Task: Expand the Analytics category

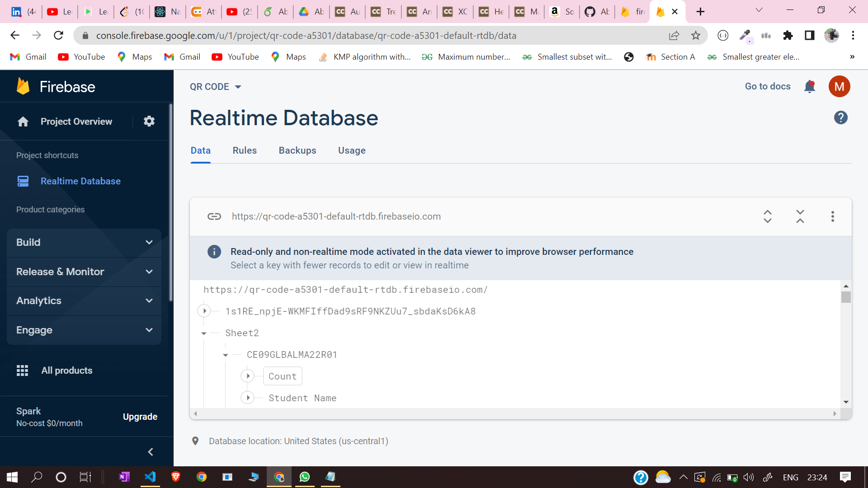Action: (84, 301)
